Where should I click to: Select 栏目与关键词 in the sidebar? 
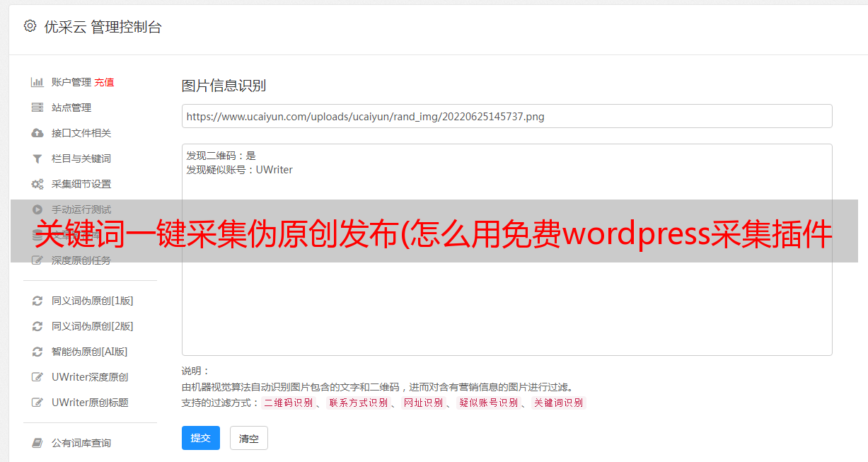pos(81,158)
